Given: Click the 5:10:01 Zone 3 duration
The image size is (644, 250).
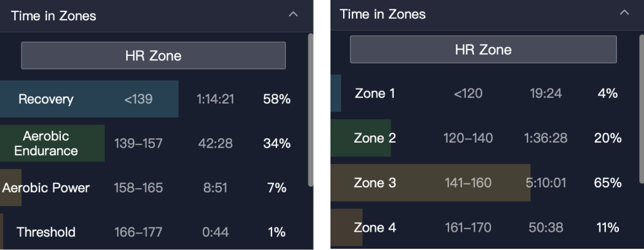Looking at the screenshot, I should click(546, 183).
